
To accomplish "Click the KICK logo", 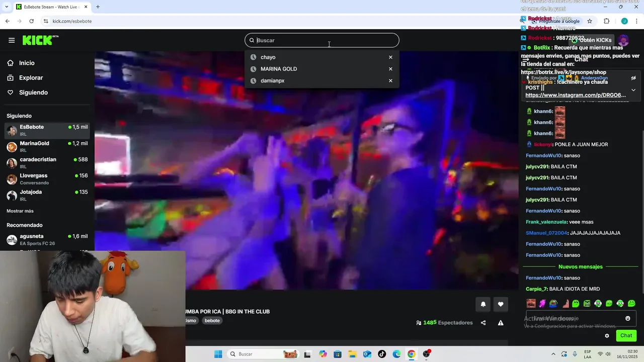I will tap(40, 40).
